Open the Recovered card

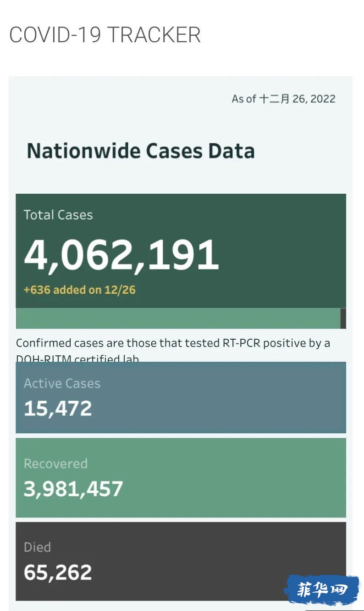[181, 477]
